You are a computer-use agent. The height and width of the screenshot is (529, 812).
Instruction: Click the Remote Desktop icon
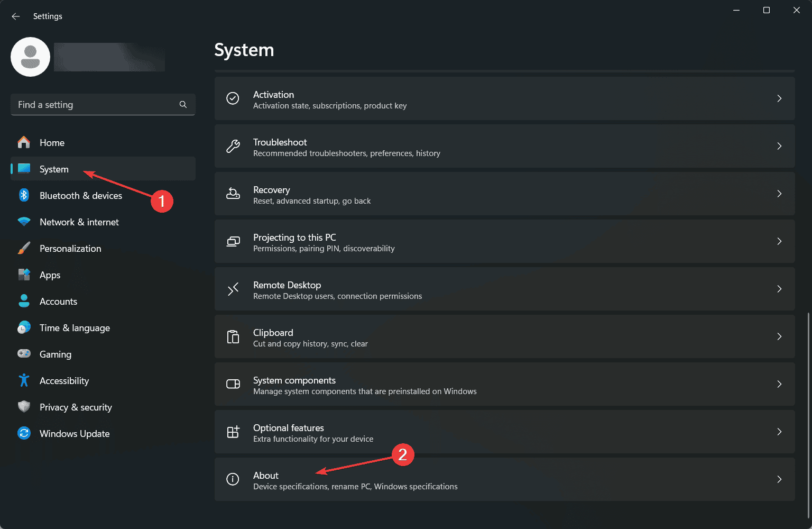[233, 289]
